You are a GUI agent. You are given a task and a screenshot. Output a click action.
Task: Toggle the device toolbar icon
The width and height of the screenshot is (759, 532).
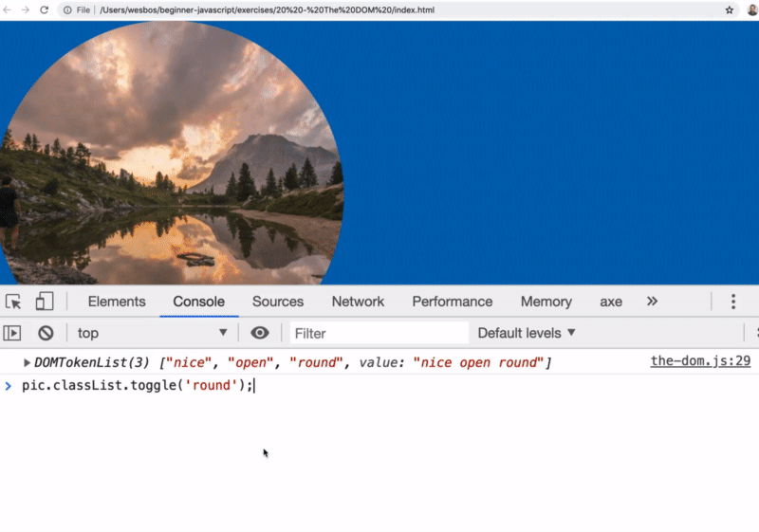tap(45, 302)
